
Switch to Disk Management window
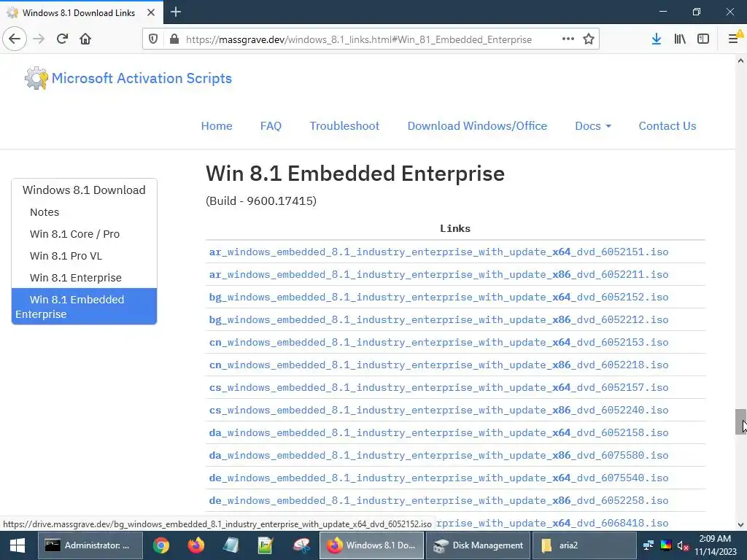pos(479,545)
